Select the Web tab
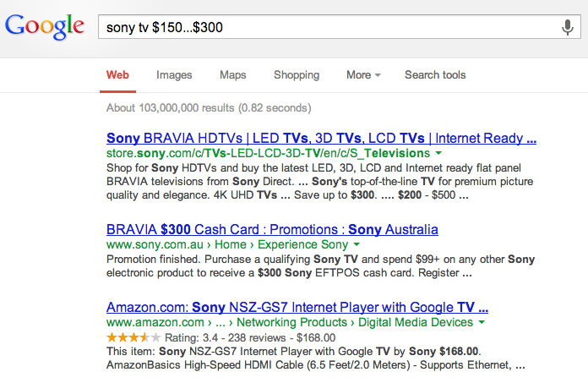The width and height of the screenshot is (588, 383). [117, 75]
